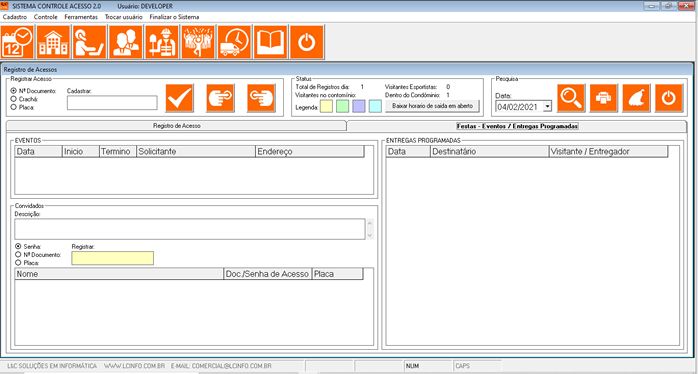The image size is (698, 374).
Task: Click the green legend swatch
Action: 342,106
